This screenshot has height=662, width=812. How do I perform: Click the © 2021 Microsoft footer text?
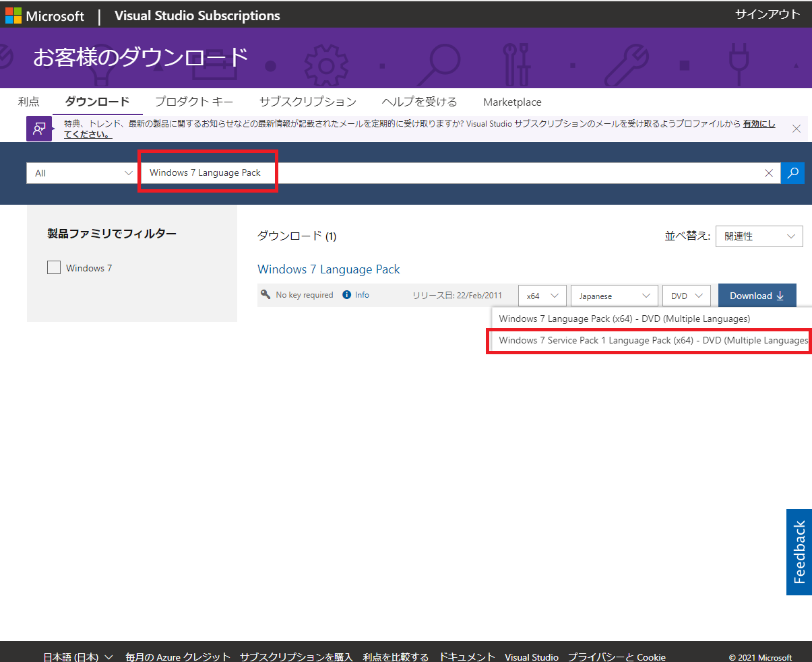pyautogui.click(x=761, y=657)
